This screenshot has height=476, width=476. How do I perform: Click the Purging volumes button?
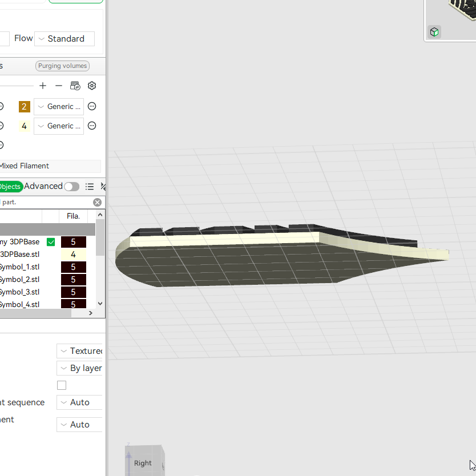click(63, 66)
